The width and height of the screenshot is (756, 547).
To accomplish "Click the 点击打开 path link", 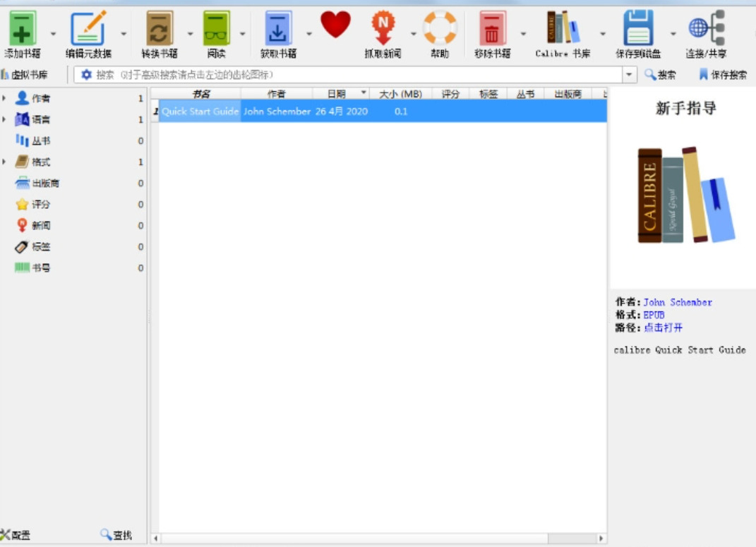I will tap(663, 327).
